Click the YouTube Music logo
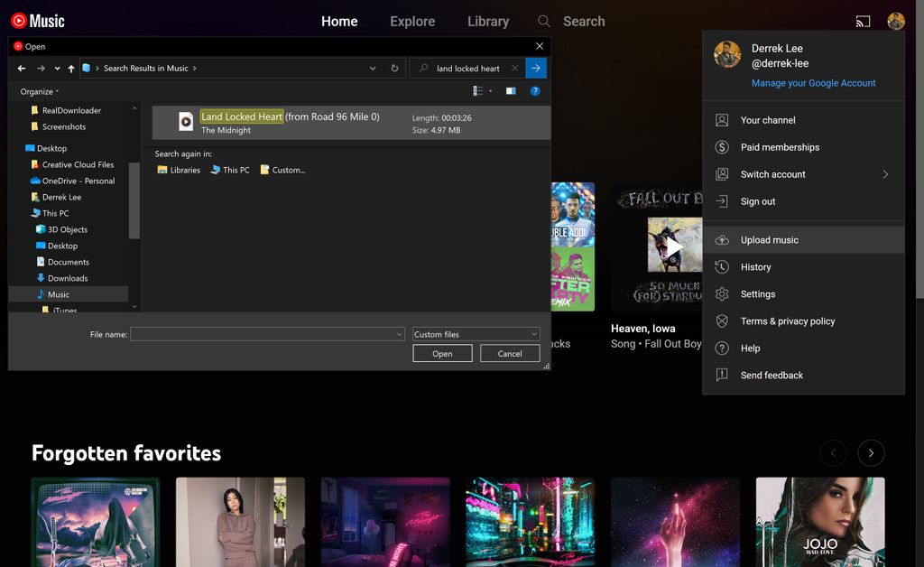Screen dimensions: 924x567 [x=38, y=21]
